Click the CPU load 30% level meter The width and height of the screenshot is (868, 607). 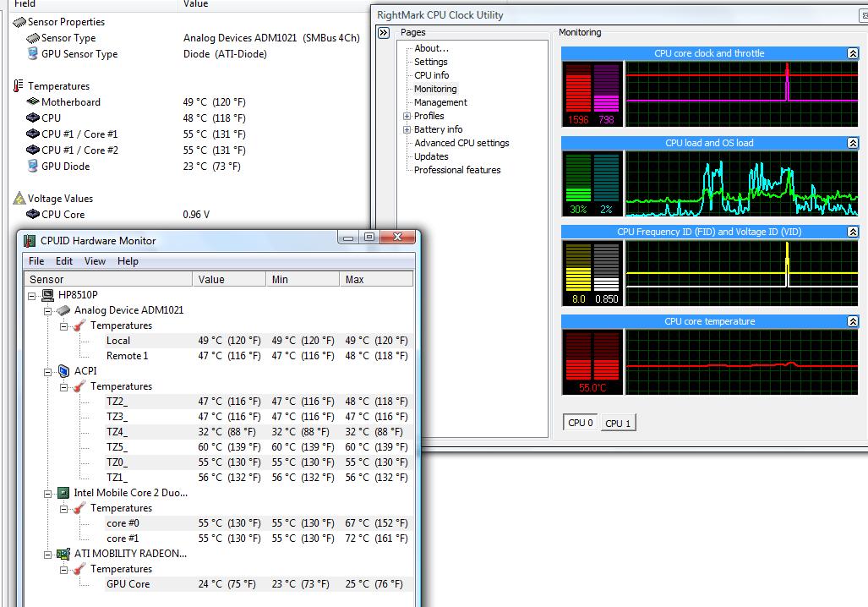[578, 178]
